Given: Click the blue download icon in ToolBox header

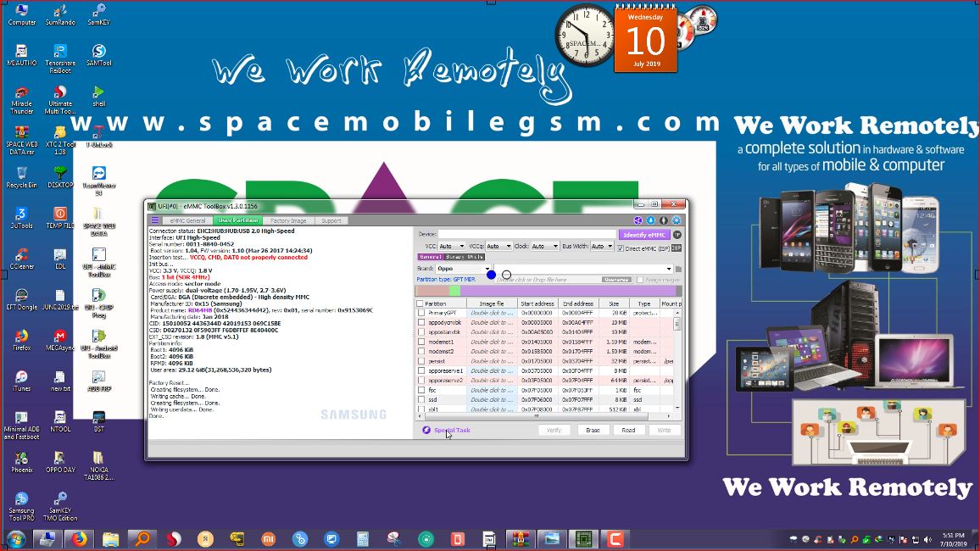Looking at the screenshot, I should (650, 220).
